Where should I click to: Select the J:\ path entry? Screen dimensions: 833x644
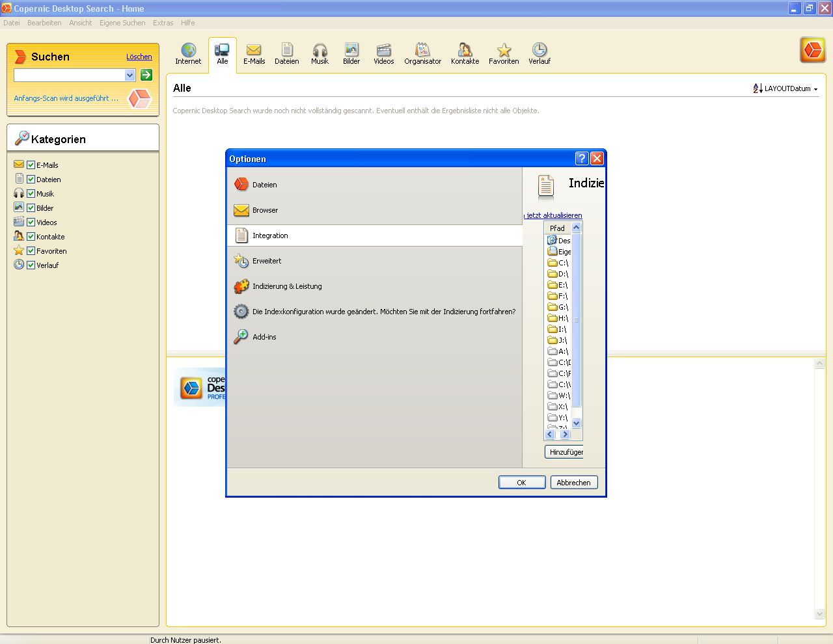(558, 340)
